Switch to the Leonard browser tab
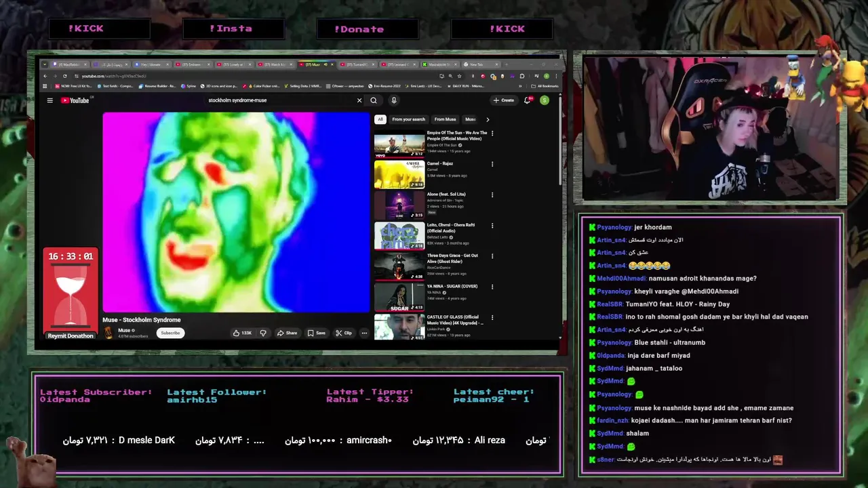The height and width of the screenshot is (488, 868). (x=399, y=64)
